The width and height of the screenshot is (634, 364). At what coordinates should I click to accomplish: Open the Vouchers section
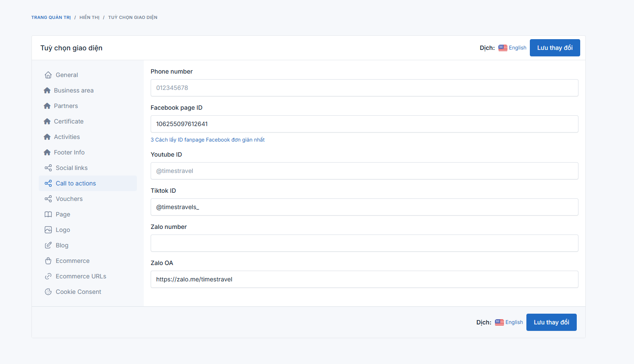click(88, 199)
